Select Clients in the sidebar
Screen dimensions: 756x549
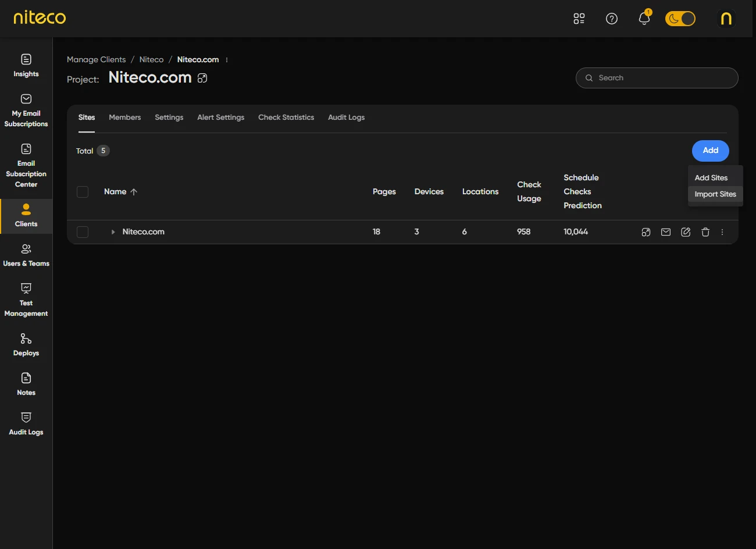click(26, 216)
